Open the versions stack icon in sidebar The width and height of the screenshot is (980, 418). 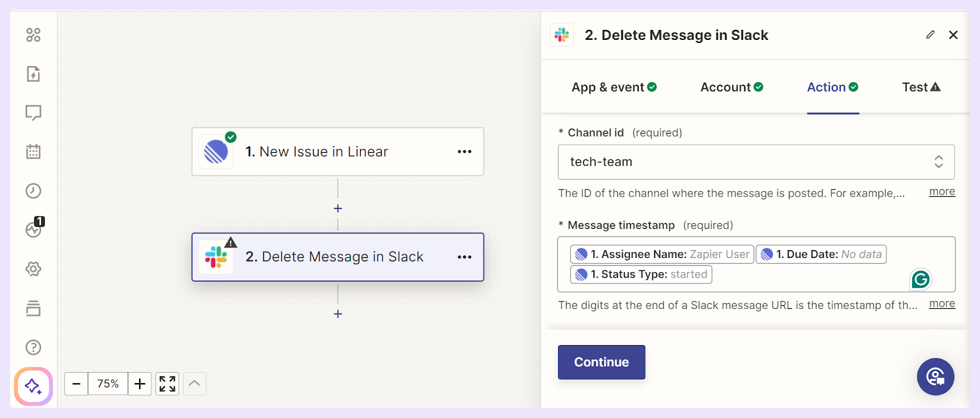(34, 308)
